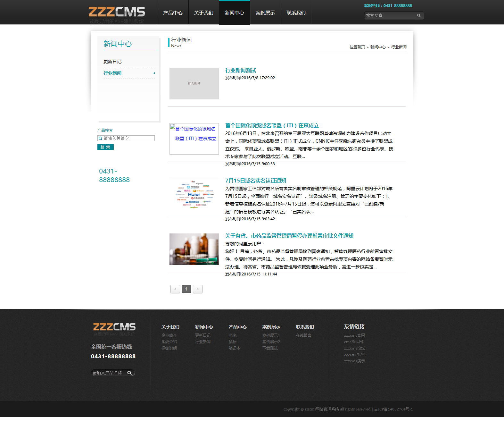Select the 新闻中心 navigation tab
504x422 pixels.
pyautogui.click(x=235, y=13)
